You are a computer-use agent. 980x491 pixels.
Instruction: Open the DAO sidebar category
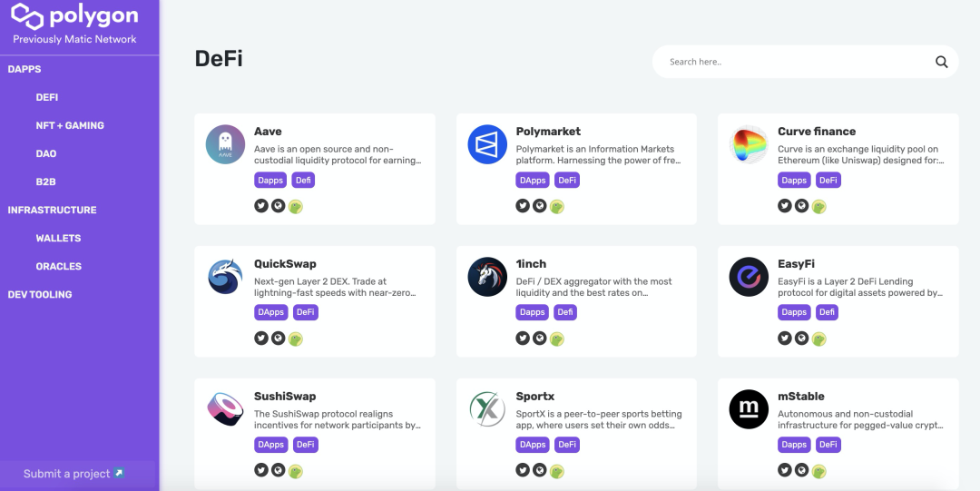pos(46,153)
